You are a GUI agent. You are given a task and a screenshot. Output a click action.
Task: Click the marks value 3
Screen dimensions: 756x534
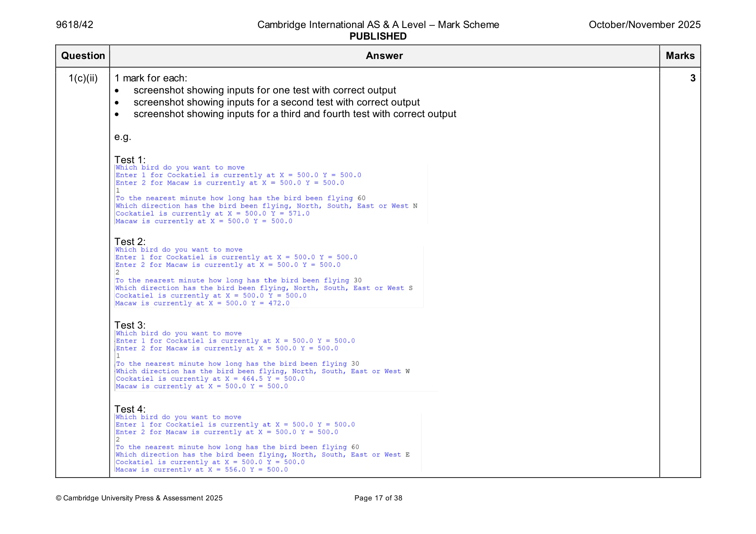(693, 78)
